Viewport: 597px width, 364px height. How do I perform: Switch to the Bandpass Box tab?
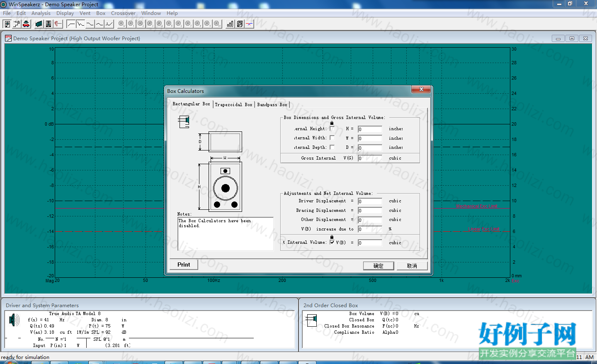(272, 104)
